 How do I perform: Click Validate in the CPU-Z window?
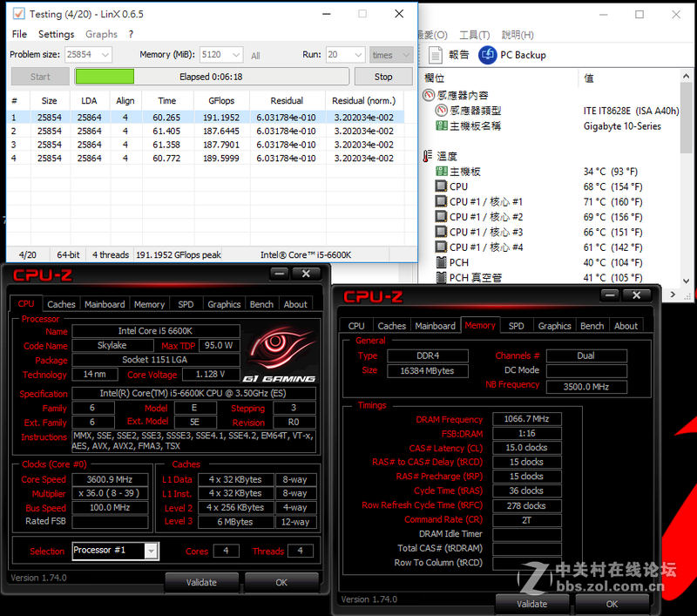[202, 583]
